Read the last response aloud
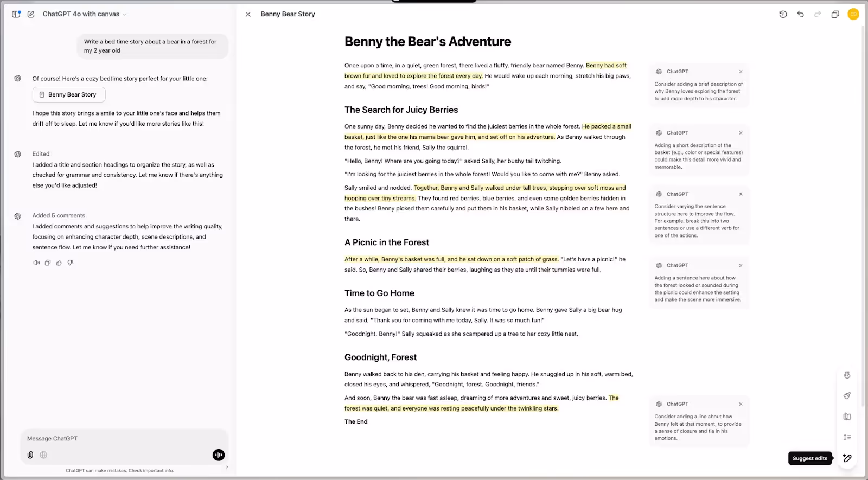Viewport: 868px width, 480px height. [36, 263]
